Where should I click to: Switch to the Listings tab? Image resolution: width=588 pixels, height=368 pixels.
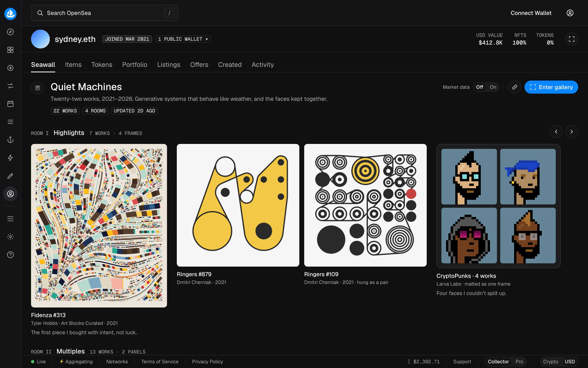click(169, 65)
